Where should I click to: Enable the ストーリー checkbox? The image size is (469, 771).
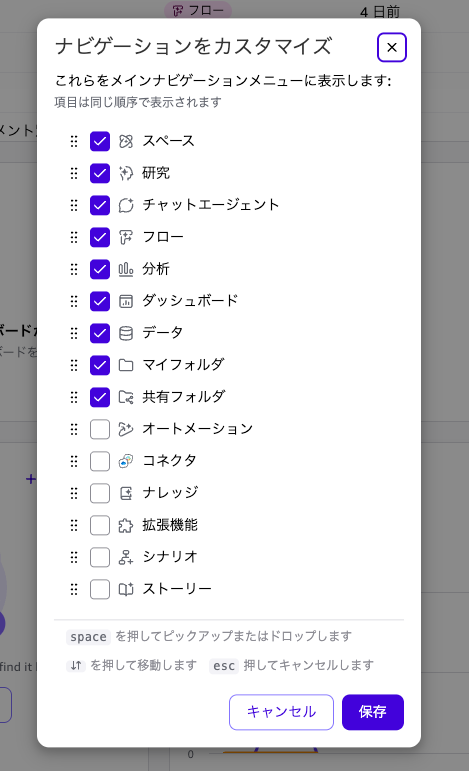100,590
